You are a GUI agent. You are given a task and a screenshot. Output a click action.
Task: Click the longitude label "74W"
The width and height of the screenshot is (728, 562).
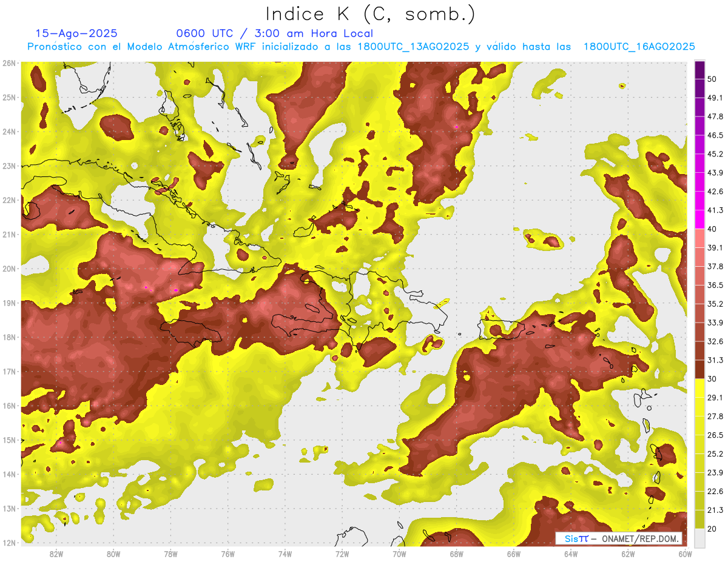[x=285, y=554]
